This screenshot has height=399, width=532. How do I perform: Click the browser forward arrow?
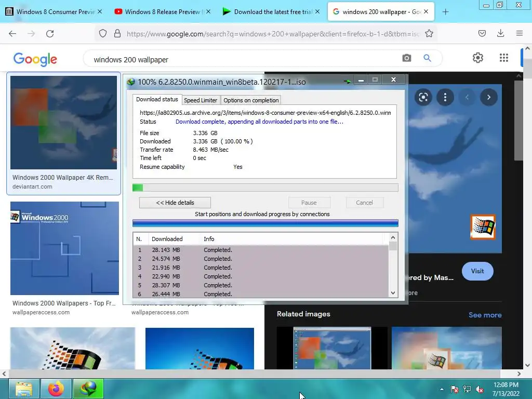coord(31,33)
